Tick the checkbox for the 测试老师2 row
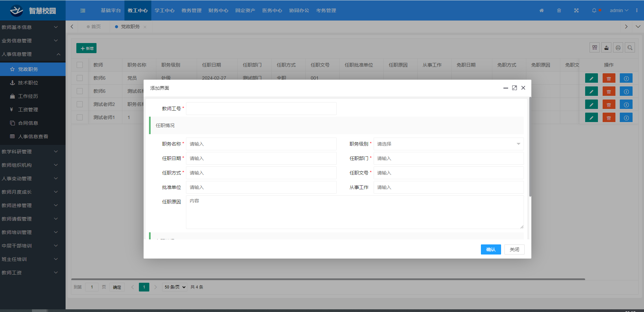Viewport: 644px width, 312px height. click(x=80, y=104)
